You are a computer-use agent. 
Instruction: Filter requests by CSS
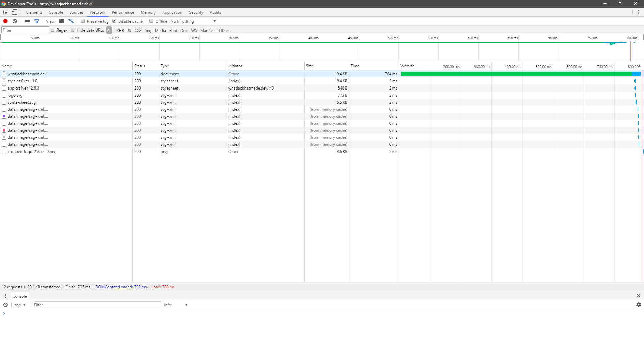[x=138, y=30]
